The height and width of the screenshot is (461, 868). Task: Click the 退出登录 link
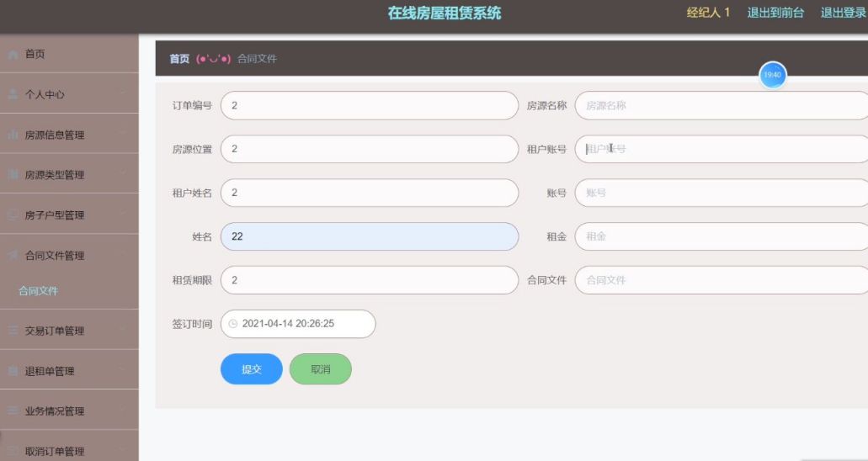[844, 13]
